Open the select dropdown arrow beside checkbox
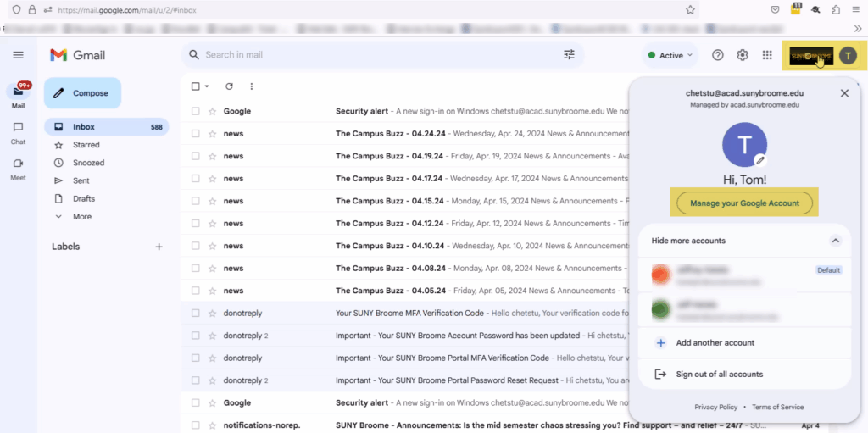The height and width of the screenshot is (433, 868). coord(207,86)
